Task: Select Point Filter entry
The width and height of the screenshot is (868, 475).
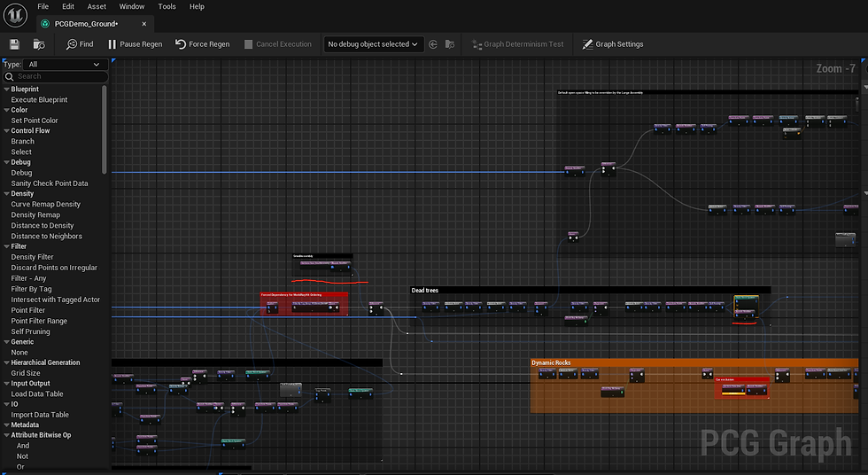Action: point(27,310)
